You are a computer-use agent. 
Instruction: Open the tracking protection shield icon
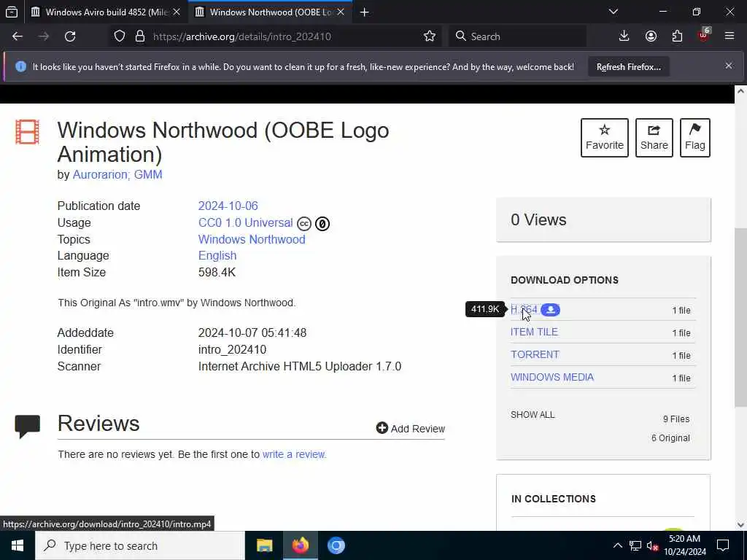(120, 36)
